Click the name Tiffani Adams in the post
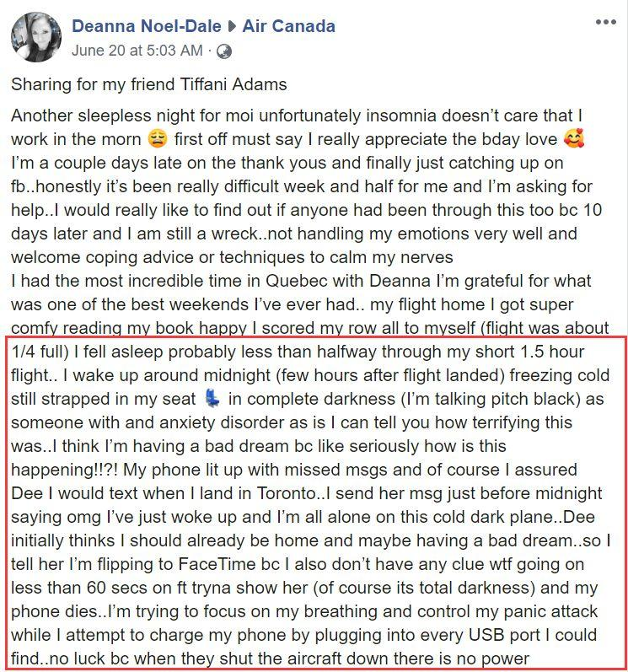Screen dimensions: 628x672 point(233,84)
